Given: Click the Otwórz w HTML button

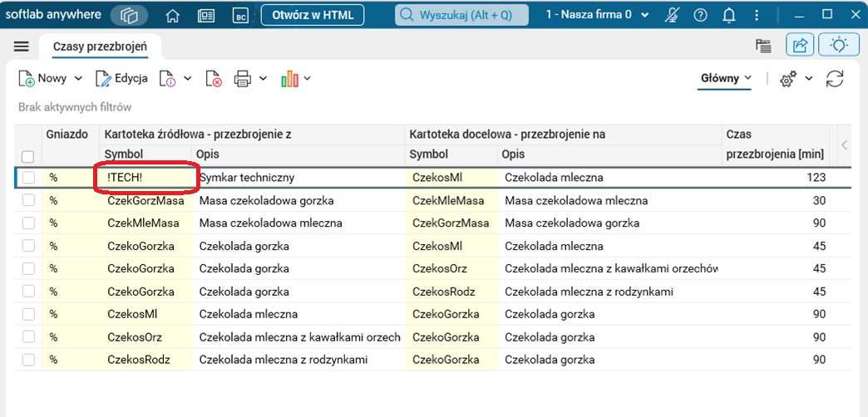Looking at the screenshot, I should pos(313,15).
